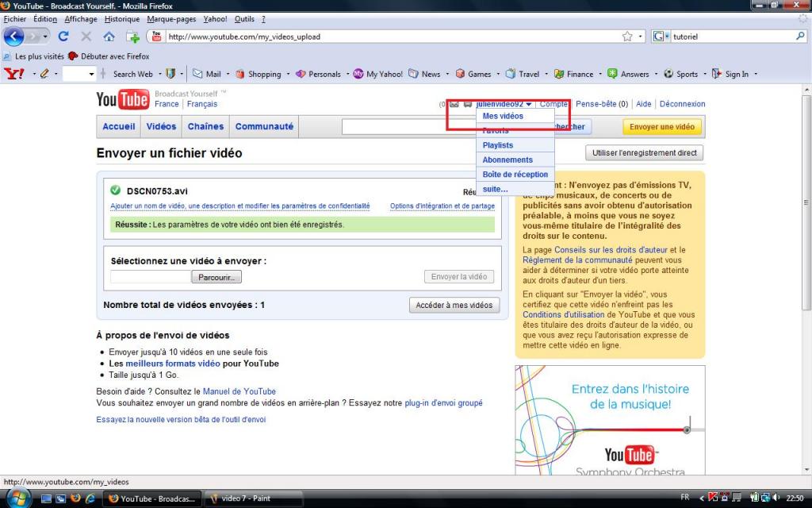Open Yahoo Shopping toolbar button
Screen dimensions: 812x508
(259, 74)
